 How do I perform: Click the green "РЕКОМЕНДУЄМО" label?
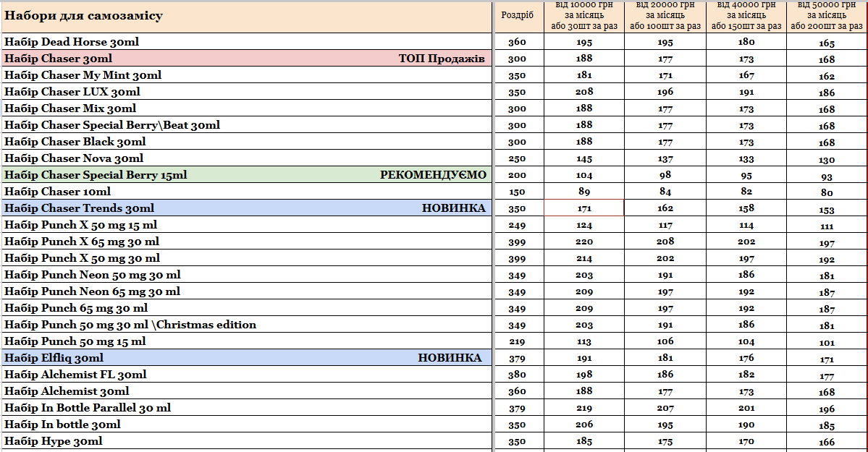coord(433,175)
